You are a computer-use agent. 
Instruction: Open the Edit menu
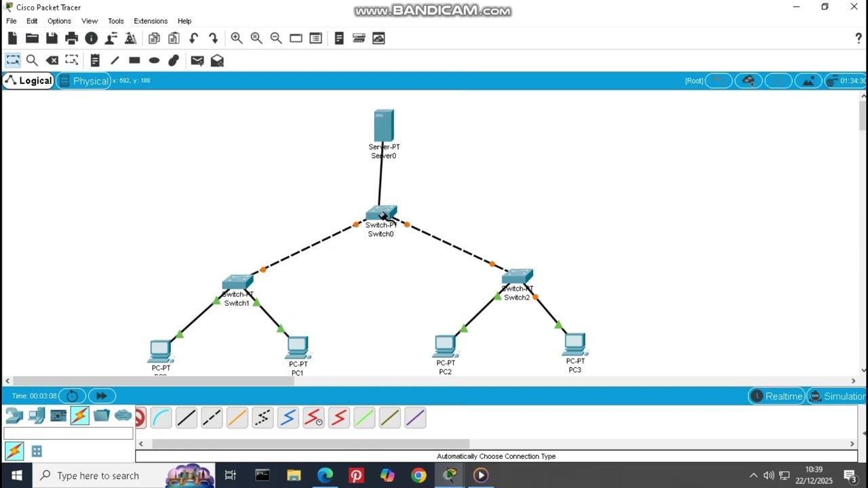click(x=32, y=21)
